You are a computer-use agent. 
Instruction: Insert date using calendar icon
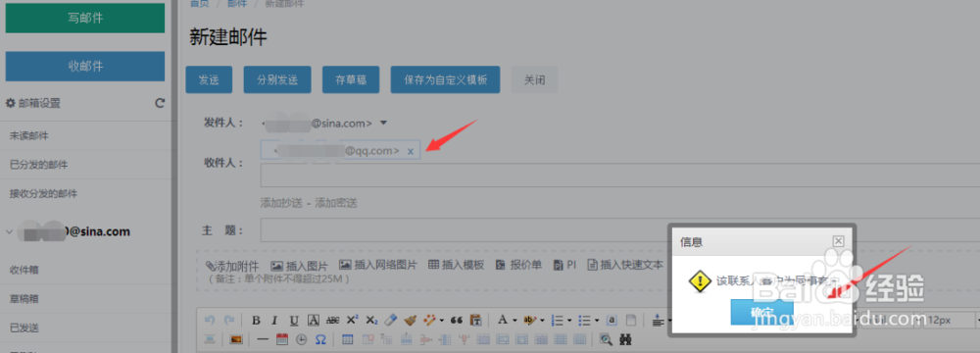point(282,339)
